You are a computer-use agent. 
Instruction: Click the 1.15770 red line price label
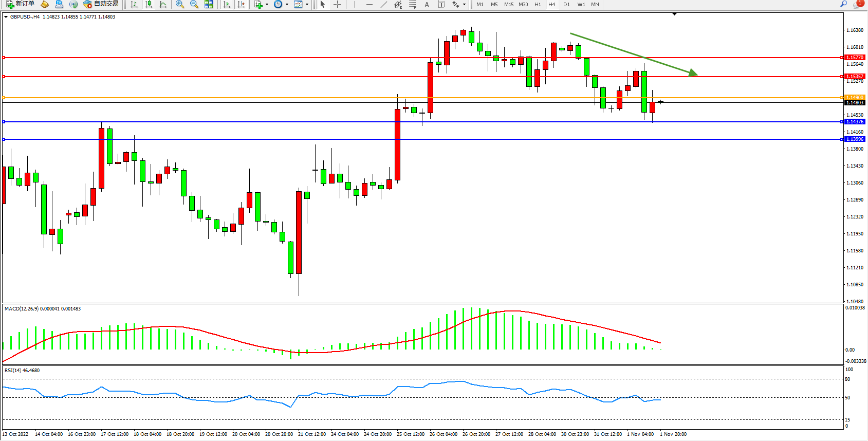[x=855, y=58]
